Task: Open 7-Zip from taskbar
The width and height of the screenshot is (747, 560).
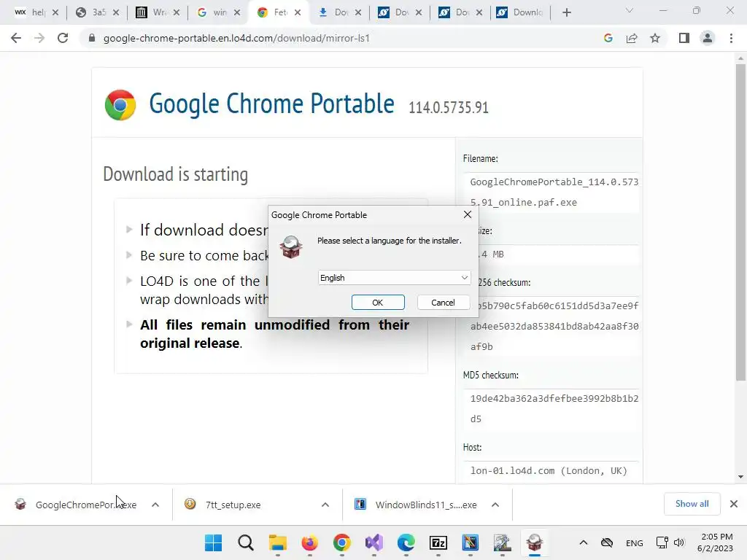Action: [438, 542]
